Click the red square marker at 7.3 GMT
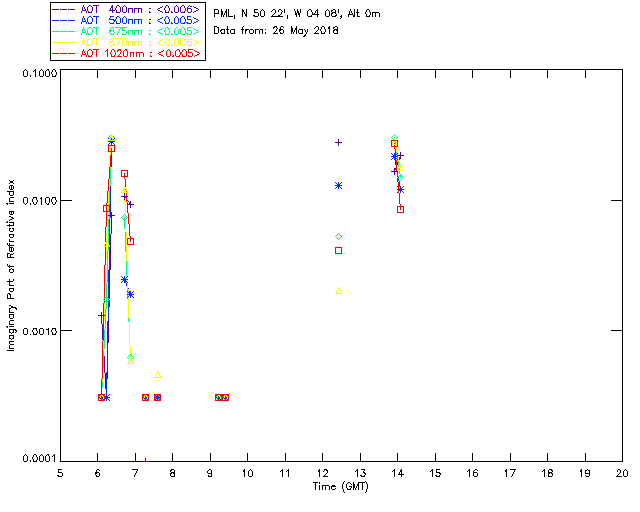This screenshot has width=640, height=512. click(x=145, y=398)
